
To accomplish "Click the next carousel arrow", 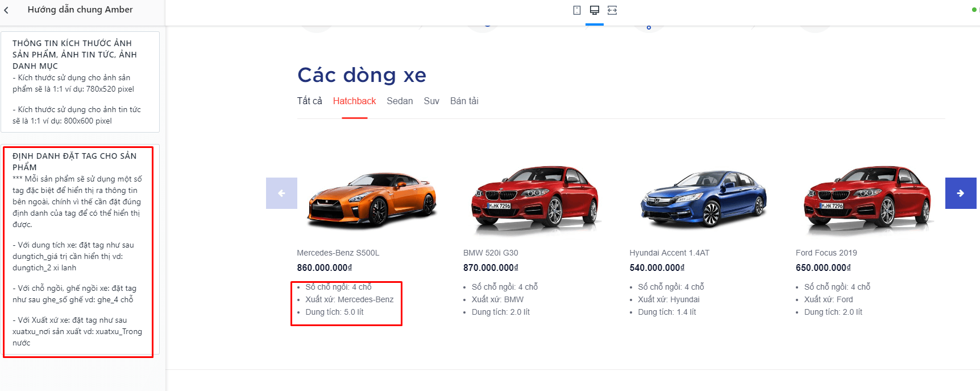I will click(961, 193).
